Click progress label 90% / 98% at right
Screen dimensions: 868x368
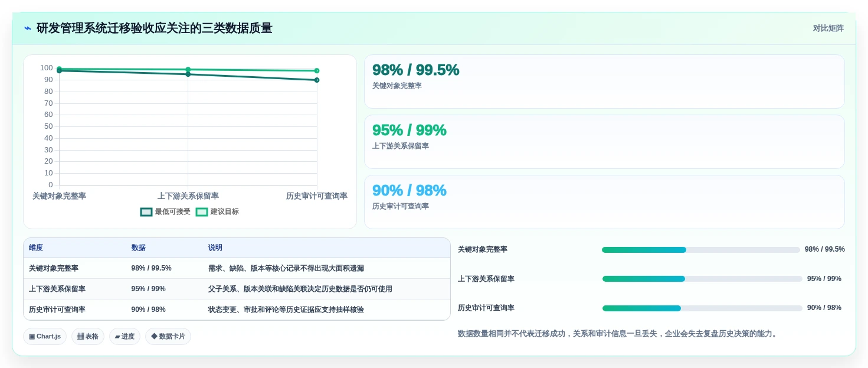[x=824, y=308]
